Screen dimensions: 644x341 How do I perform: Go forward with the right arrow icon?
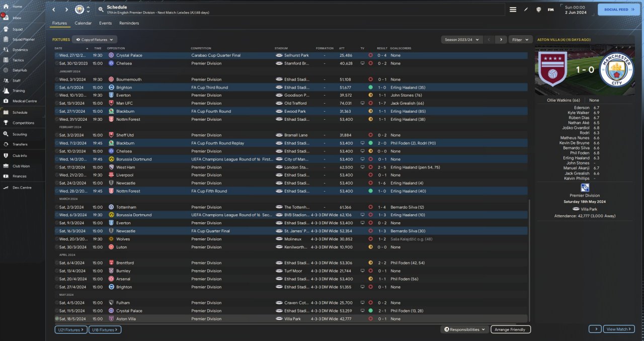pos(66,10)
